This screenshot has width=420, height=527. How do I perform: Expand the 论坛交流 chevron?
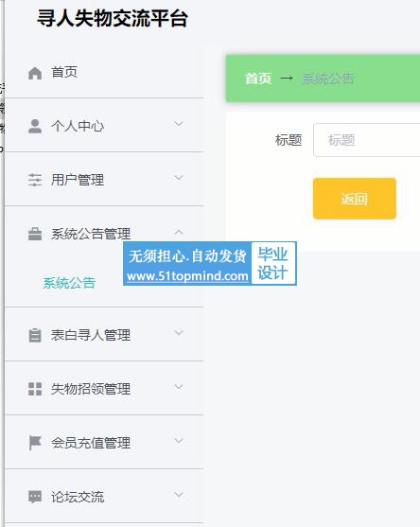(x=179, y=495)
